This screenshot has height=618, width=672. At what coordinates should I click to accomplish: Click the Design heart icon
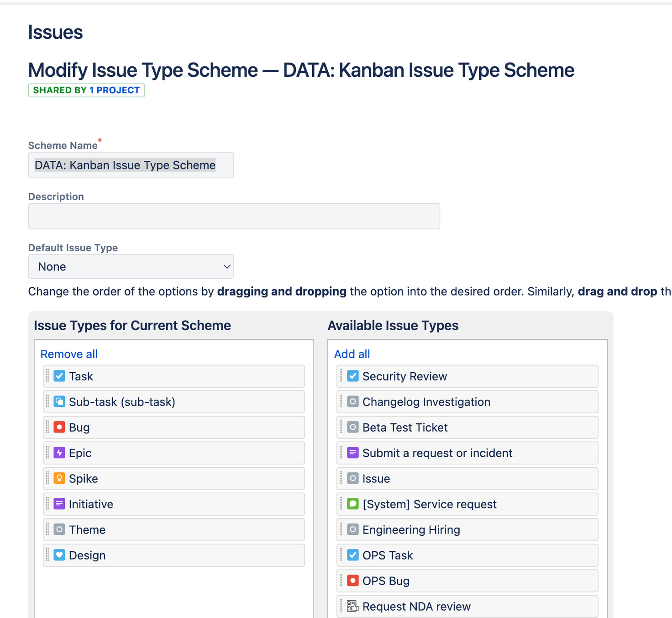[59, 555]
